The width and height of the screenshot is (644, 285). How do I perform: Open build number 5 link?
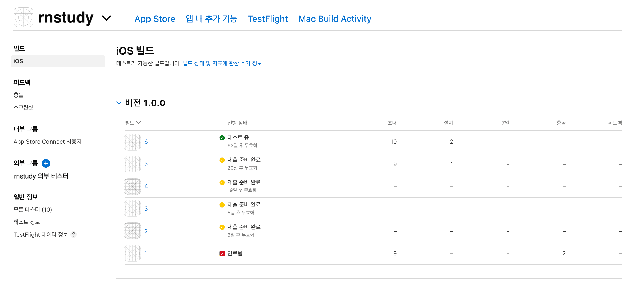point(146,164)
